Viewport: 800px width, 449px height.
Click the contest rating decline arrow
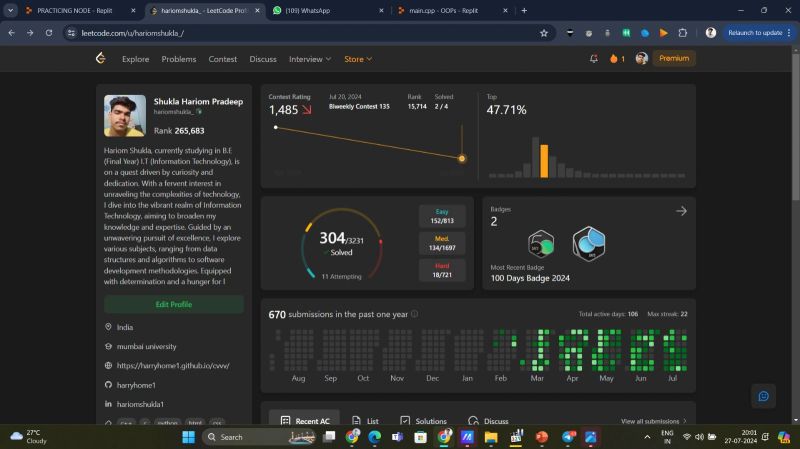(307, 109)
